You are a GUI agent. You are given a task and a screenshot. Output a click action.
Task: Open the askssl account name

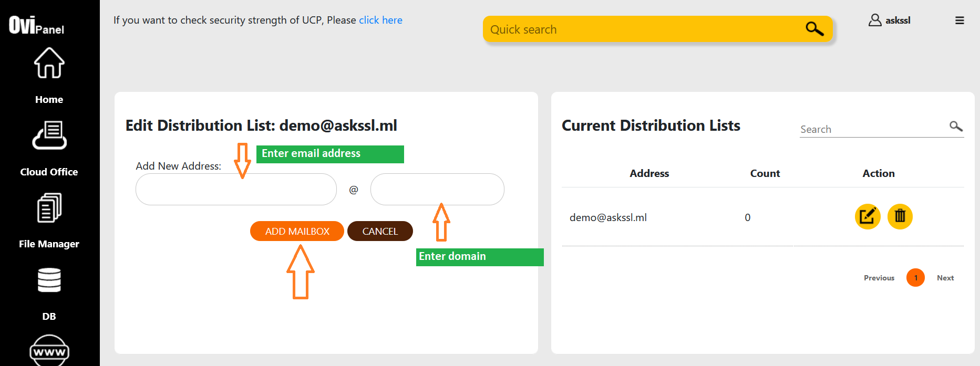pos(898,20)
